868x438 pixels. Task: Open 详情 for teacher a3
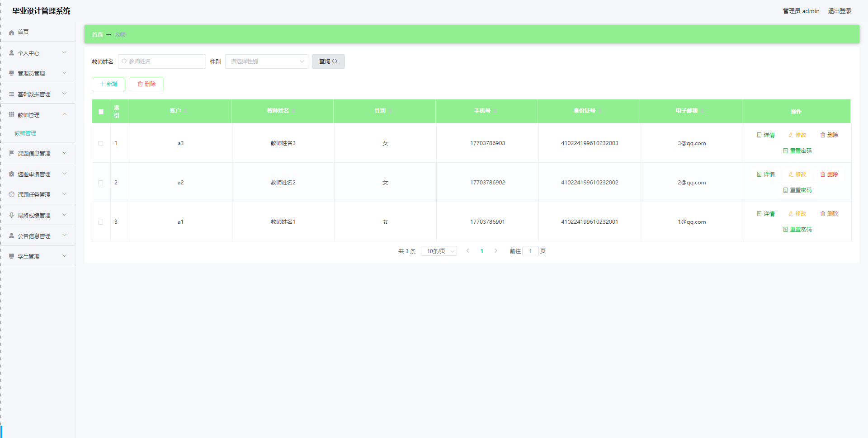click(766, 135)
